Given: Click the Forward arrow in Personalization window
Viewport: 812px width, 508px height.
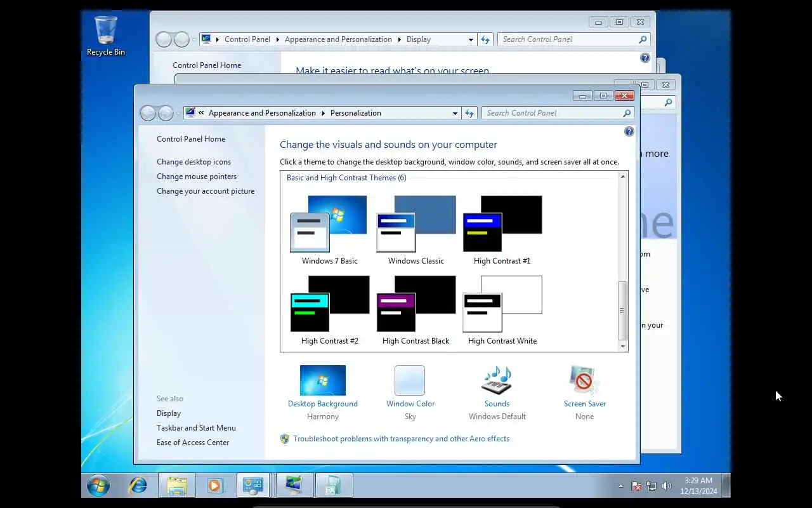Looking at the screenshot, I should click(x=166, y=113).
